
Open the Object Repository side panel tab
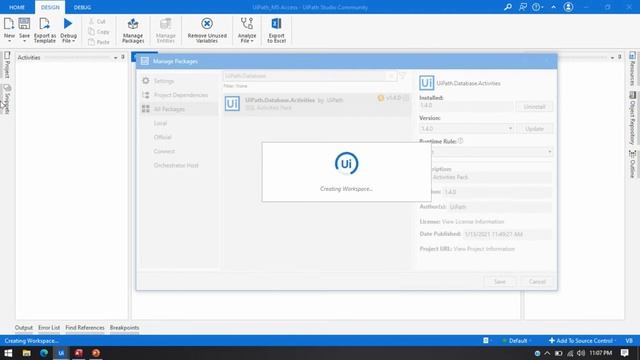(632, 118)
